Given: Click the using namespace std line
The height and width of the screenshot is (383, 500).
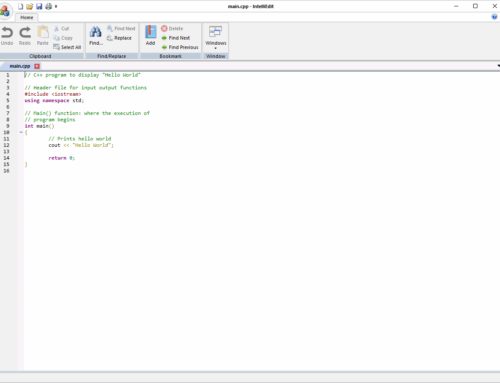Looking at the screenshot, I should [x=54, y=100].
